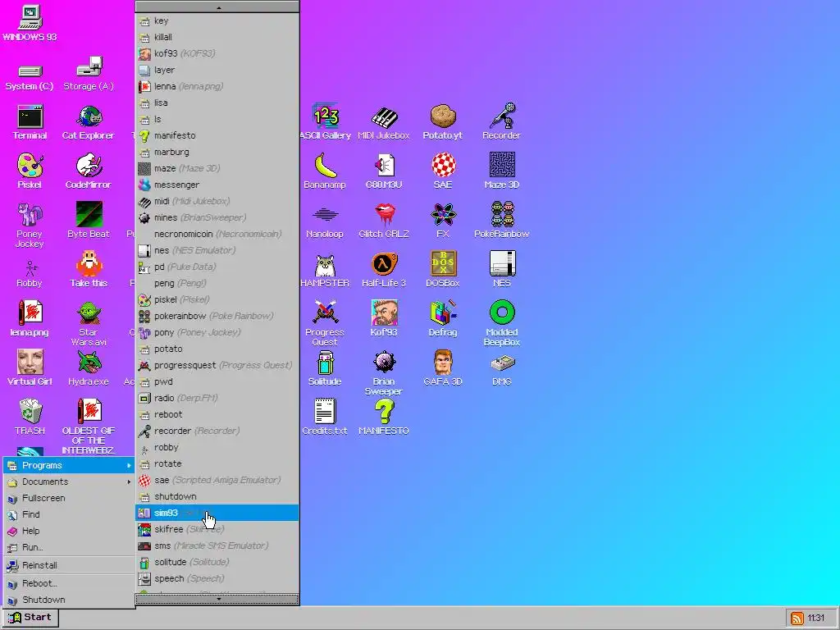Choose Reinstall in the Start menu
This screenshot has width=840, height=630.
point(69,565)
